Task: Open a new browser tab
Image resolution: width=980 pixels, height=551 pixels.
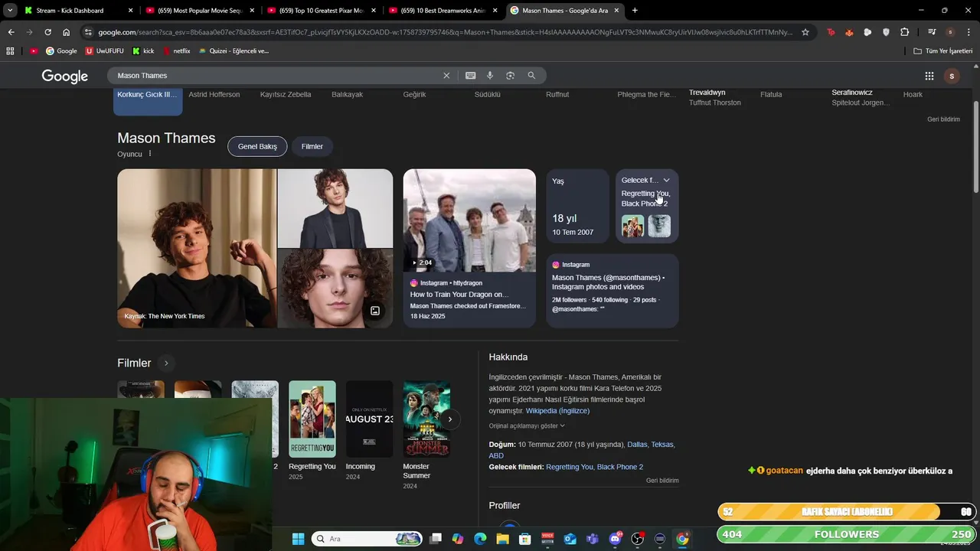Action: 635,11
